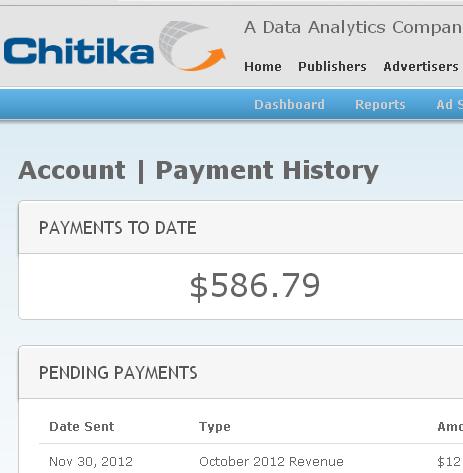Click the October 2012 Revenue entry
Image resolution: width=463 pixels, height=473 pixels.
(271, 462)
